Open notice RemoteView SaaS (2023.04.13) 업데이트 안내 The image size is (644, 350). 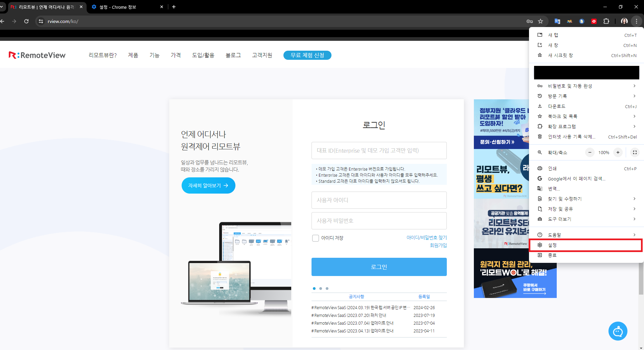(x=352, y=331)
